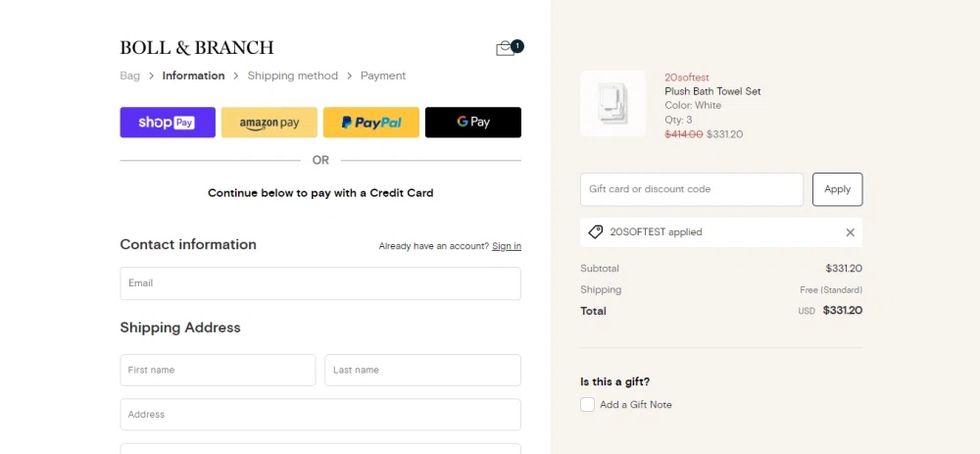Focus the Address input field
The height and width of the screenshot is (454, 980).
point(320,415)
